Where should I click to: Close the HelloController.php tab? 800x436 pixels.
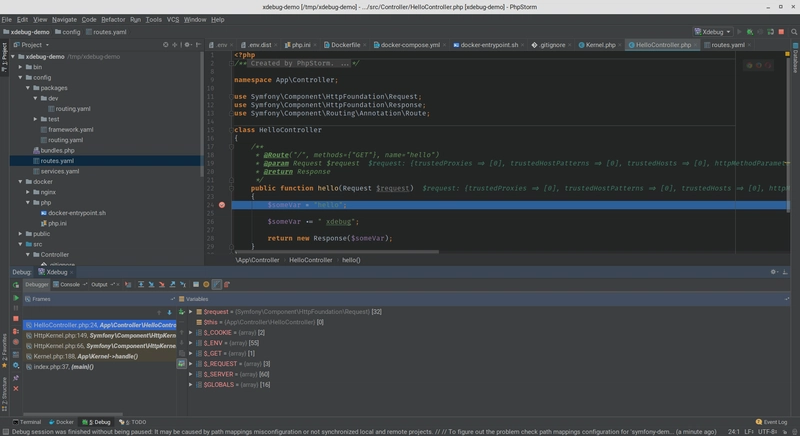[x=695, y=45]
